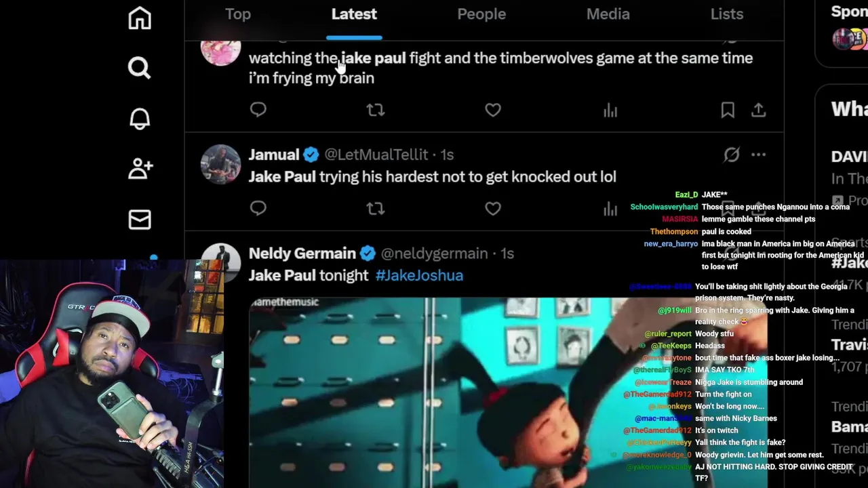Viewport: 868px width, 488px height.
Task: Bookmark the timberwolves game tweet
Action: [x=728, y=110]
